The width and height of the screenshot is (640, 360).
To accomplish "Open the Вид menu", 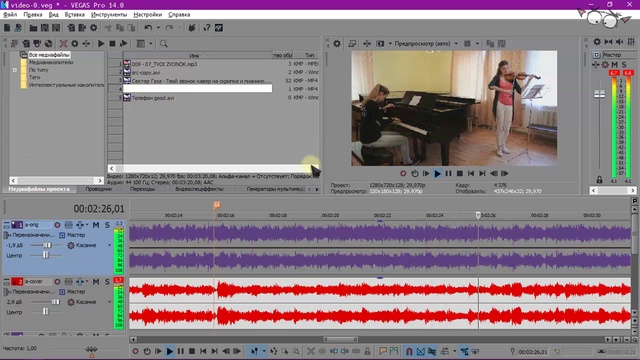I will [x=53, y=14].
